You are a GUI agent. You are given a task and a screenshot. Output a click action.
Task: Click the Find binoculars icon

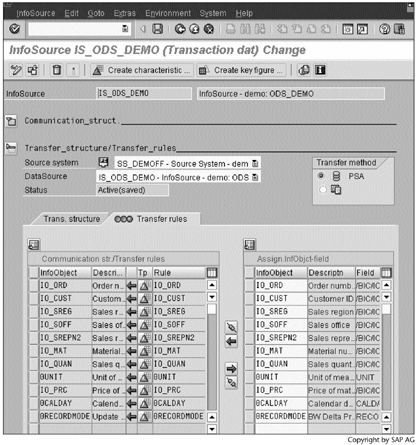[245, 29]
